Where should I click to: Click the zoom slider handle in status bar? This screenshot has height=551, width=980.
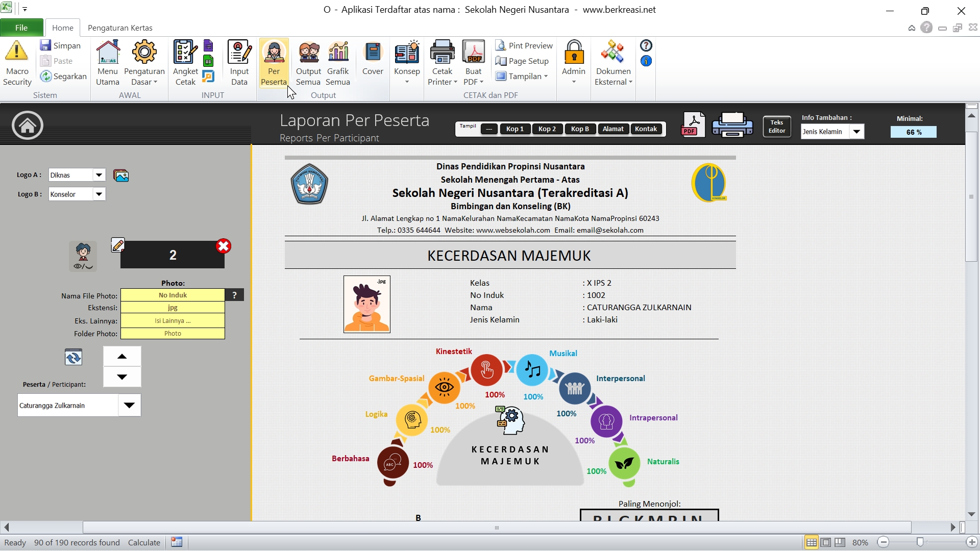[920, 542]
